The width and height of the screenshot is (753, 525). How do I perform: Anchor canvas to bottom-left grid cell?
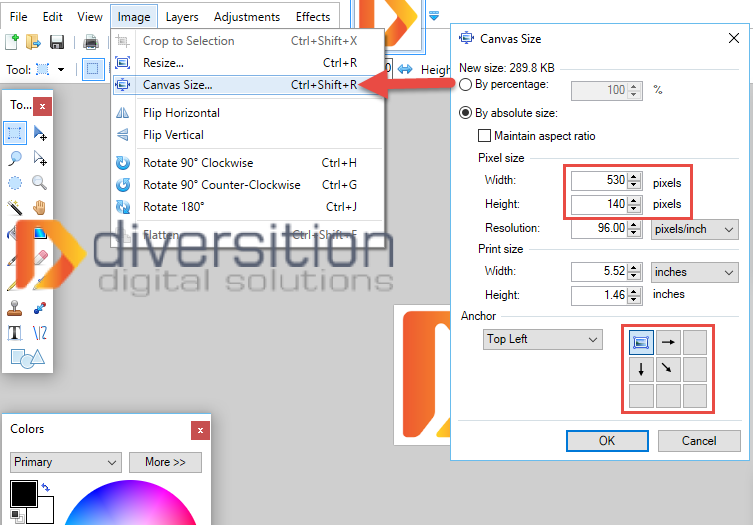641,396
